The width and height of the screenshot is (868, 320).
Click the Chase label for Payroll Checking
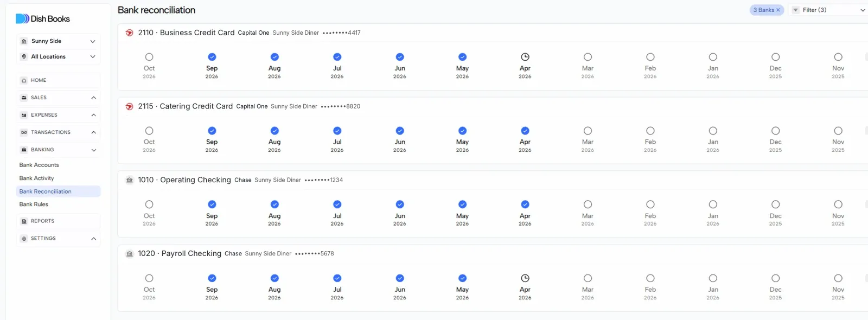[233, 254]
